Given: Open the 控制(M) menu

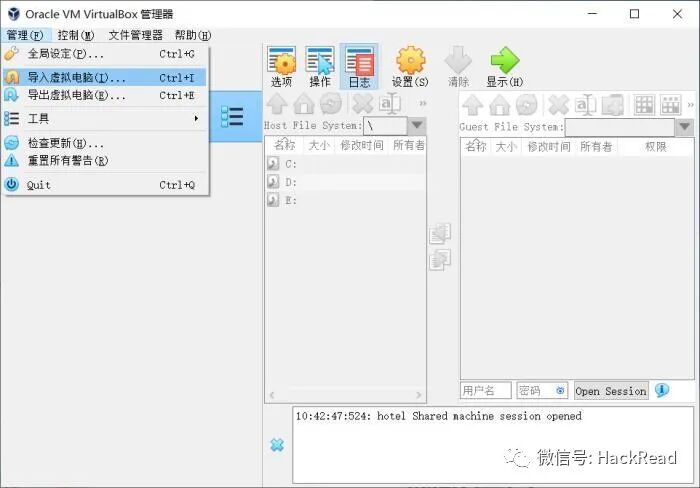Looking at the screenshot, I should pos(75,35).
